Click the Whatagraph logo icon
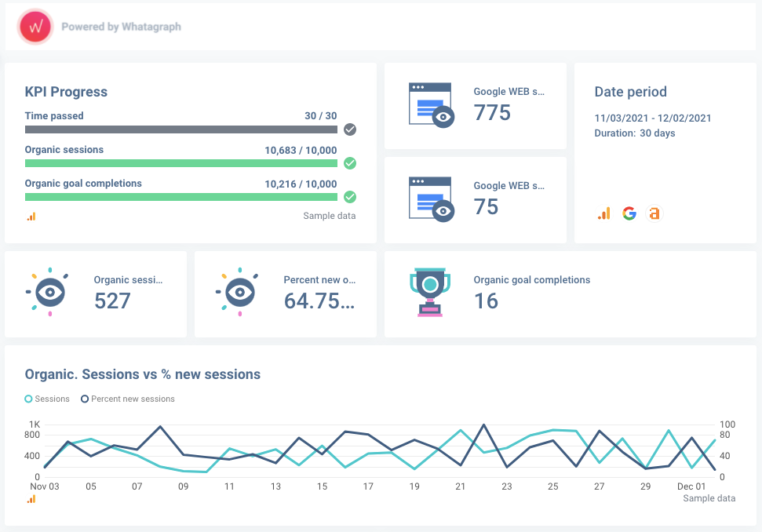This screenshot has width=762, height=532. 35,27
